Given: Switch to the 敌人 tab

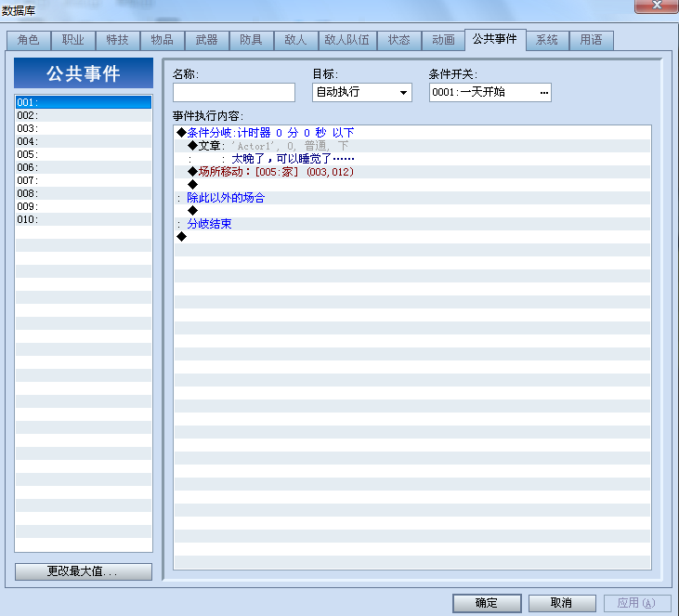Looking at the screenshot, I should point(295,40).
